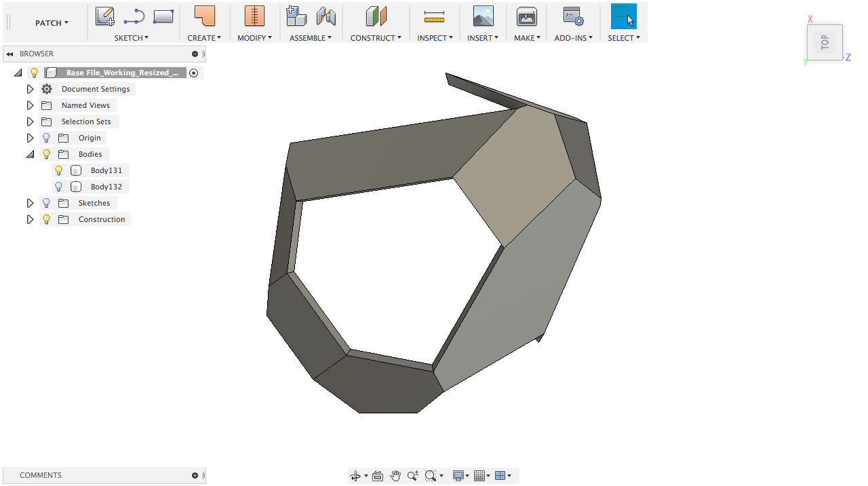Click the minus circle icon in Browser header
868x486 pixels.
pos(195,54)
